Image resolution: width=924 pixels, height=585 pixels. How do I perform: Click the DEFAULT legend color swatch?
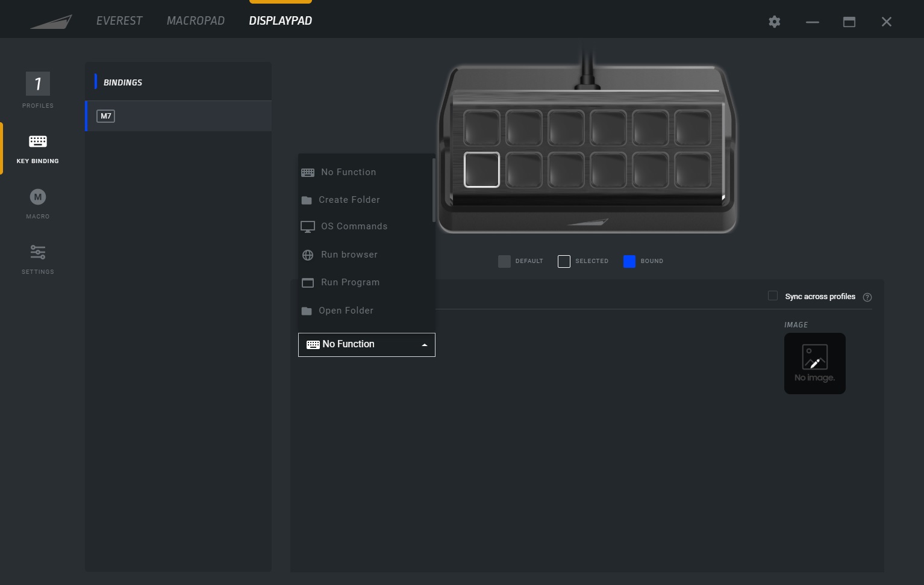pos(504,261)
